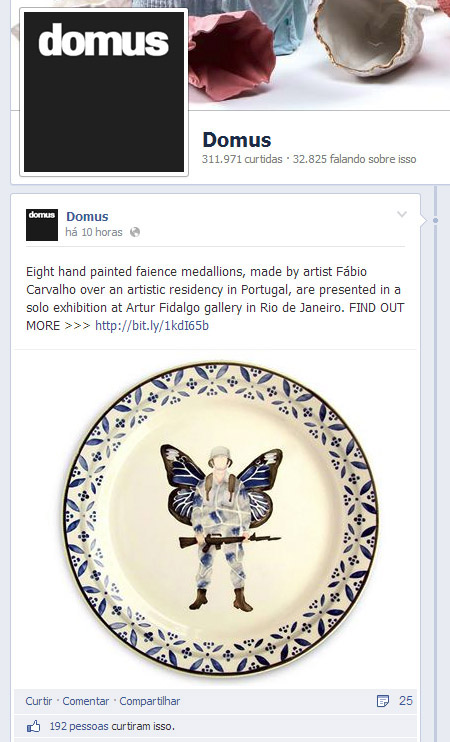This screenshot has height=742, width=450.
Task: Click Comentar on the post
Action: click(86, 701)
